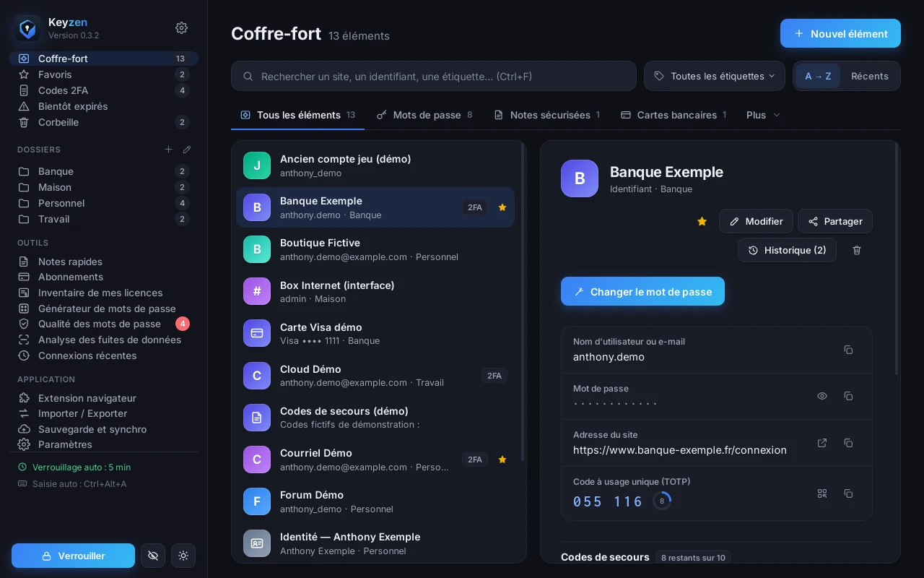The height and width of the screenshot is (578, 924).
Task: Delete Banque Exemple with trash icon
Action: [x=857, y=250]
